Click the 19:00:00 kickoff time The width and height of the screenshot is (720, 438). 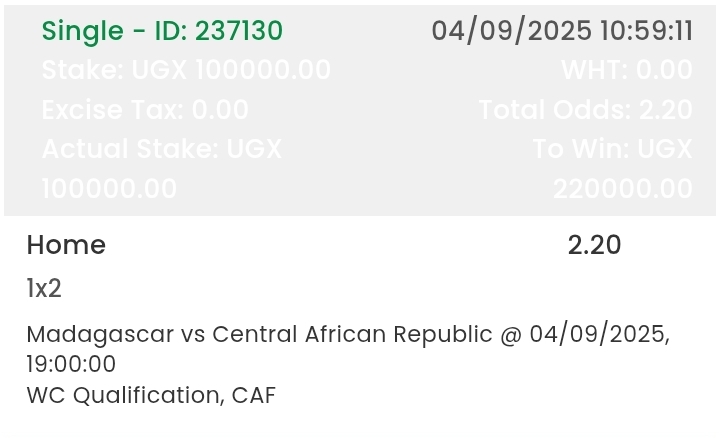tap(71, 364)
